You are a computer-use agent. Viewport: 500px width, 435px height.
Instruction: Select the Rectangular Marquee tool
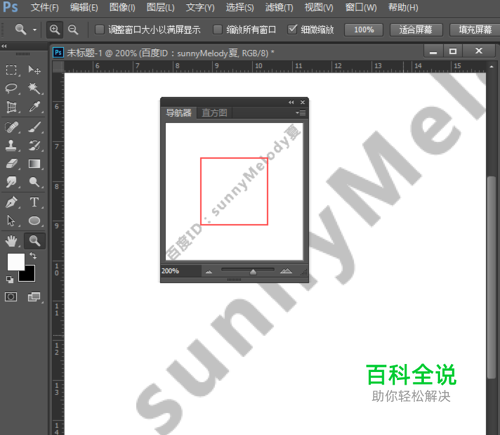[11, 70]
